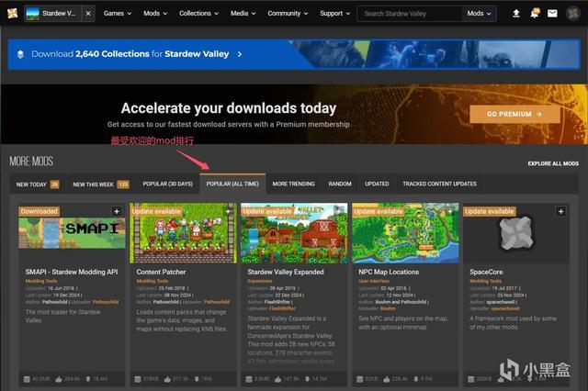Click file size icon on SpaceCore card
Viewport: 588px width, 391px height.
[471, 379]
